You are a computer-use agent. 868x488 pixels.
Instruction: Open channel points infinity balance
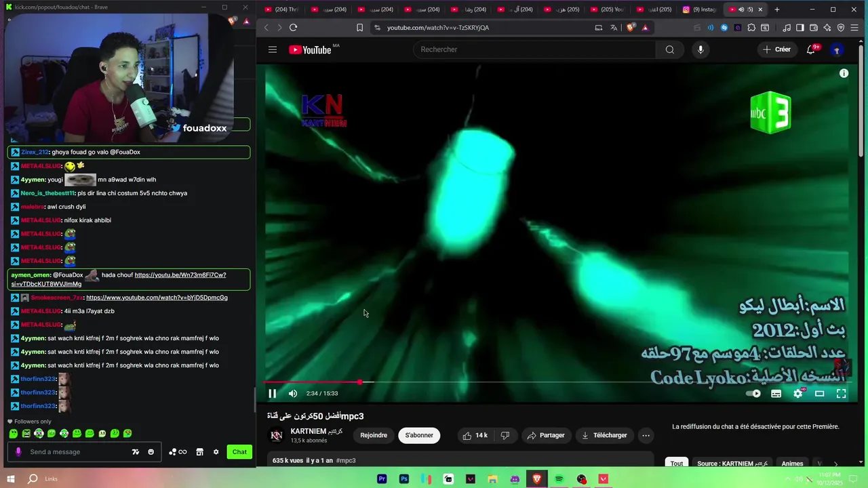(178, 452)
